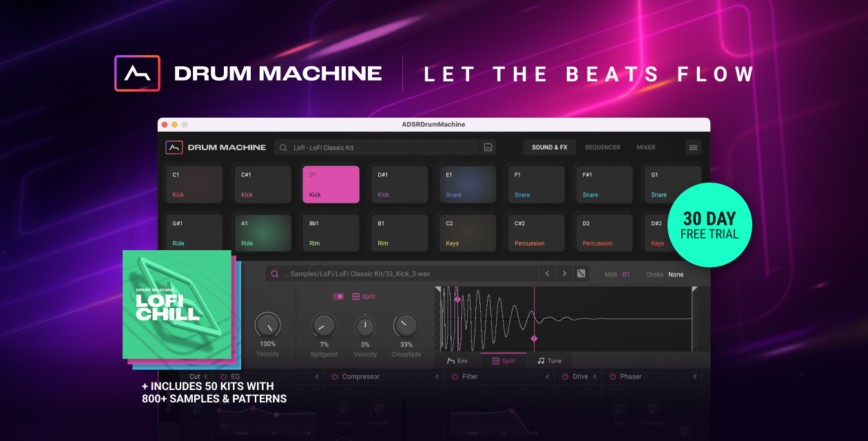Toggle the pink Split on/off switch
The height and width of the screenshot is (441, 868).
point(338,296)
